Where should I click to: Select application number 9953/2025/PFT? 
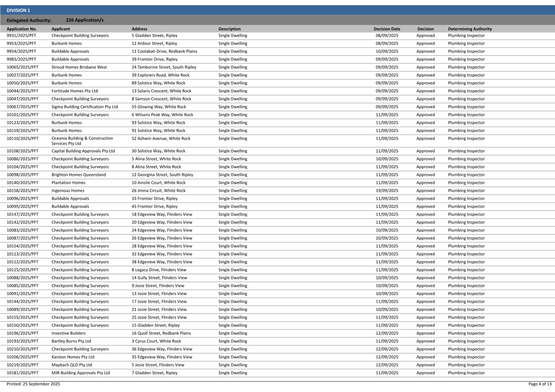[x=21, y=43]
